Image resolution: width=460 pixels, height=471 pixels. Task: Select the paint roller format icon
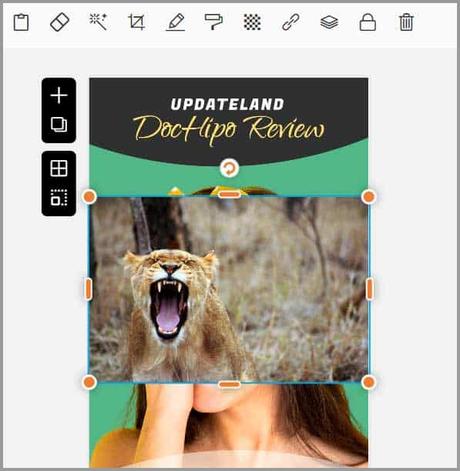[x=214, y=22]
